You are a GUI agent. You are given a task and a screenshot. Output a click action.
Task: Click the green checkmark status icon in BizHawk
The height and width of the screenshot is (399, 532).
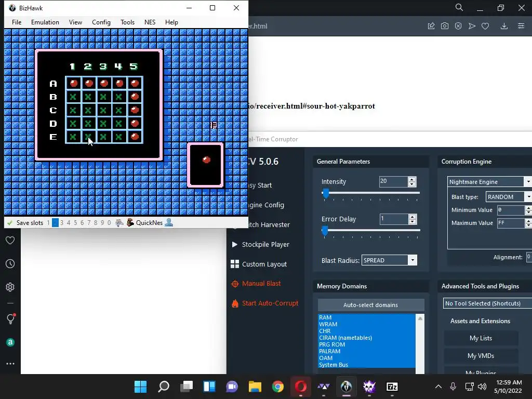[10, 222]
